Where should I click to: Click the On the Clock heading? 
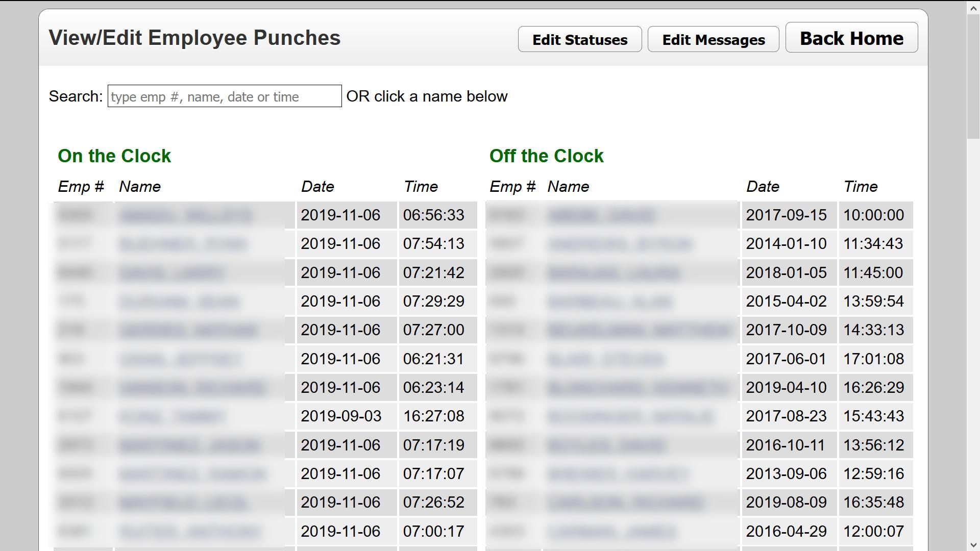[114, 156]
